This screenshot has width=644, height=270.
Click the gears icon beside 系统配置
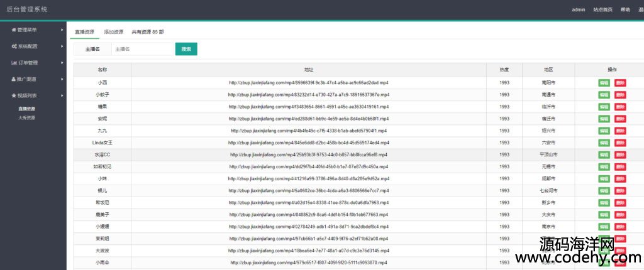(14, 46)
